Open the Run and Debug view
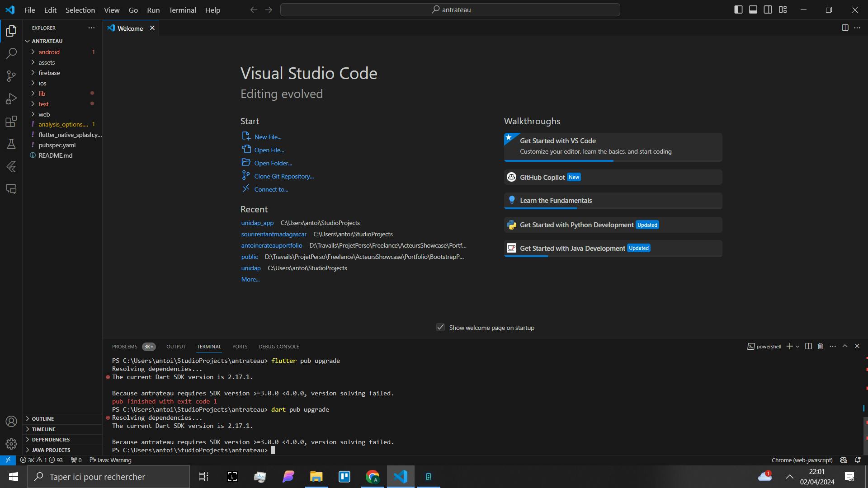868x488 pixels. 11,99
